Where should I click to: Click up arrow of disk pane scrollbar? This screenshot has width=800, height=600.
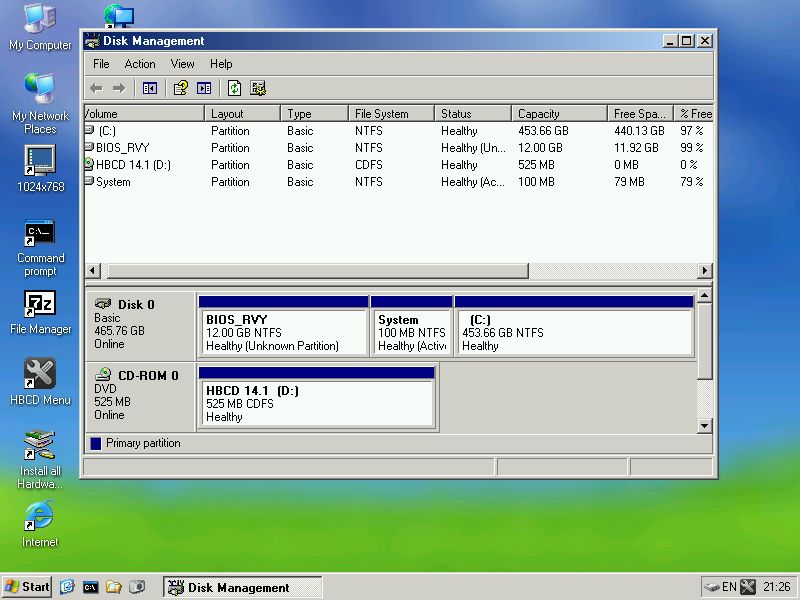point(704,295)
